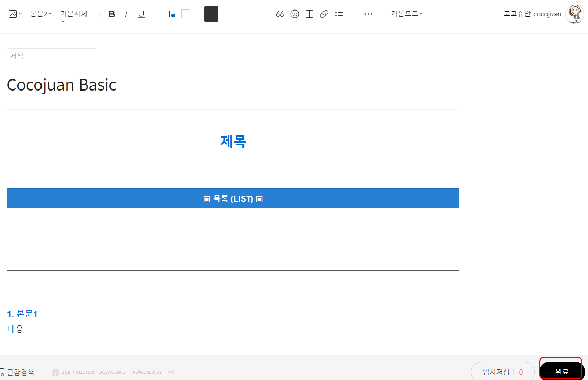Image resolution: width=588 pixels, height=380 pixels.
Task: Open the saved drafts count 0
Action: coord(521,372)
